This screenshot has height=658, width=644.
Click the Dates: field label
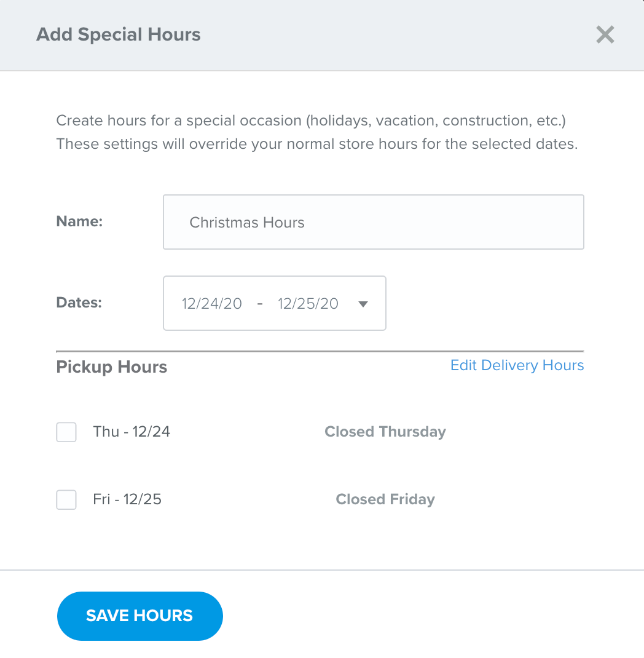[79, 303]
